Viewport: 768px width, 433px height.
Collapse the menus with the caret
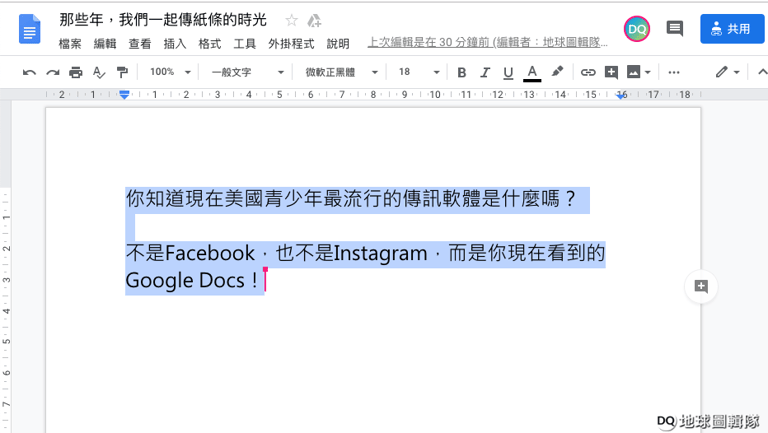coord(762,72)
